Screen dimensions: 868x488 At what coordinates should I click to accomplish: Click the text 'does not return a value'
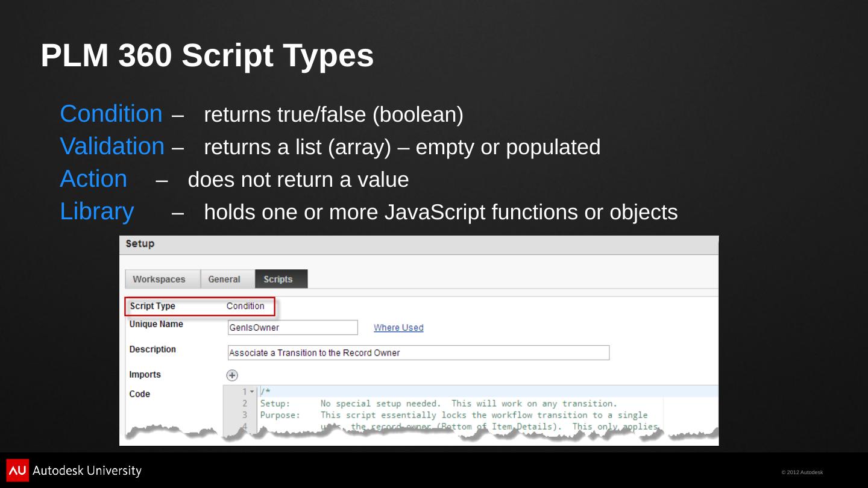[x=298, y=180]
